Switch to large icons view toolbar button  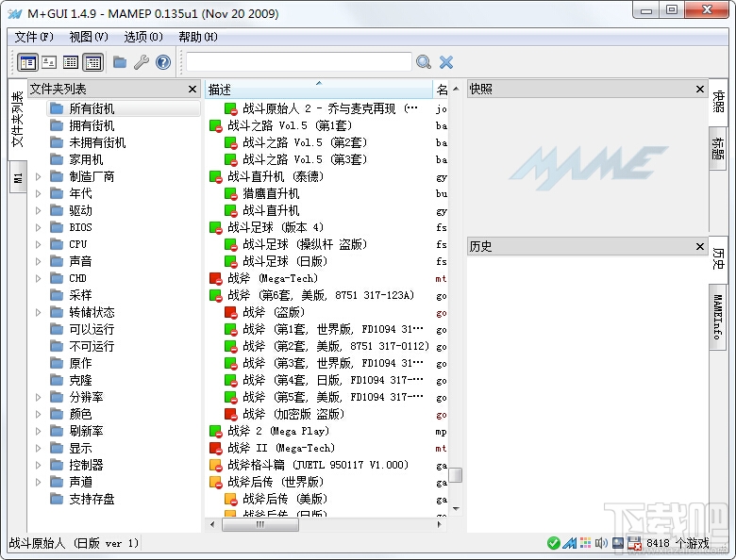(x=49, y=62)
